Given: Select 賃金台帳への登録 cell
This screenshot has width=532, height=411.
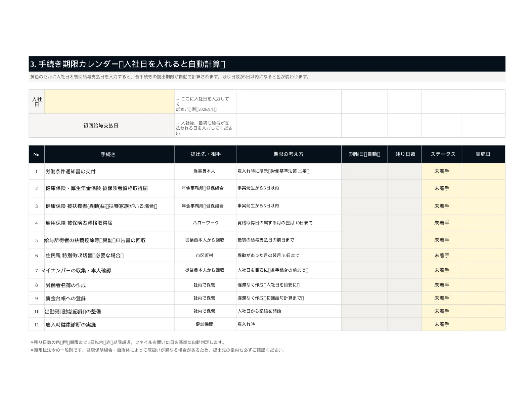Looking at the screenshot, I should point(109,298).
